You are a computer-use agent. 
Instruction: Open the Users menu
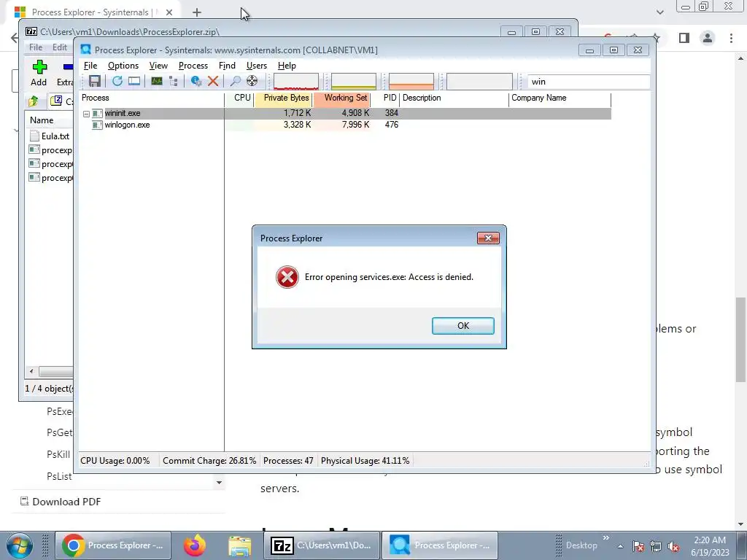pyautogui.click(x=256, y=66)
